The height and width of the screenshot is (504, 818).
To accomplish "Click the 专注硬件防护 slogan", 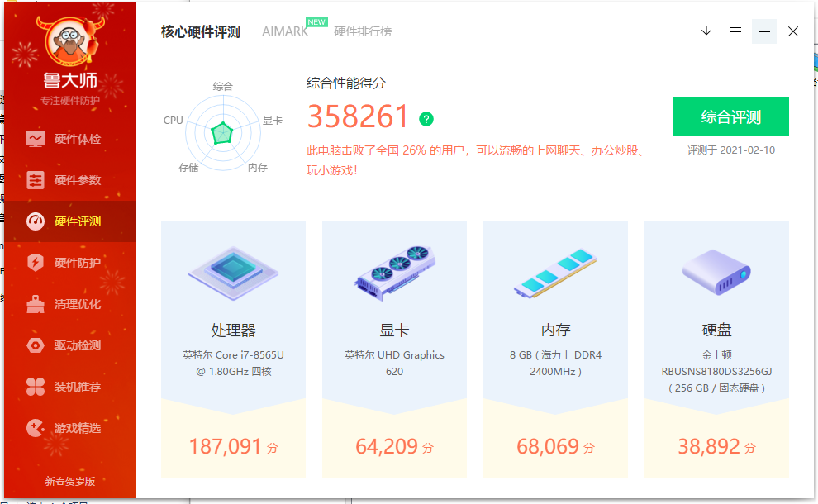I will pos(70,101).
